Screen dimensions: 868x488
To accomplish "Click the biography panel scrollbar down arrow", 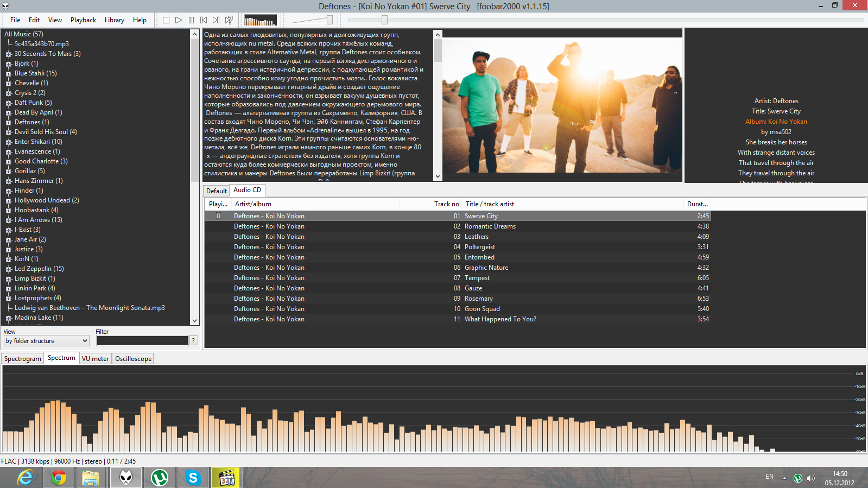I will pyautogui.click(x=438, y=176).
